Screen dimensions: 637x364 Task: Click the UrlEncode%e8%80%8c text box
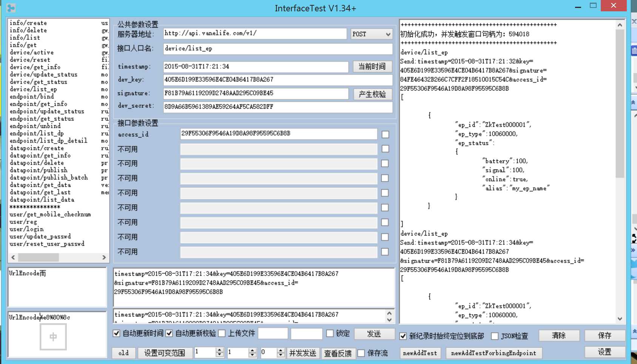(57, 335)
